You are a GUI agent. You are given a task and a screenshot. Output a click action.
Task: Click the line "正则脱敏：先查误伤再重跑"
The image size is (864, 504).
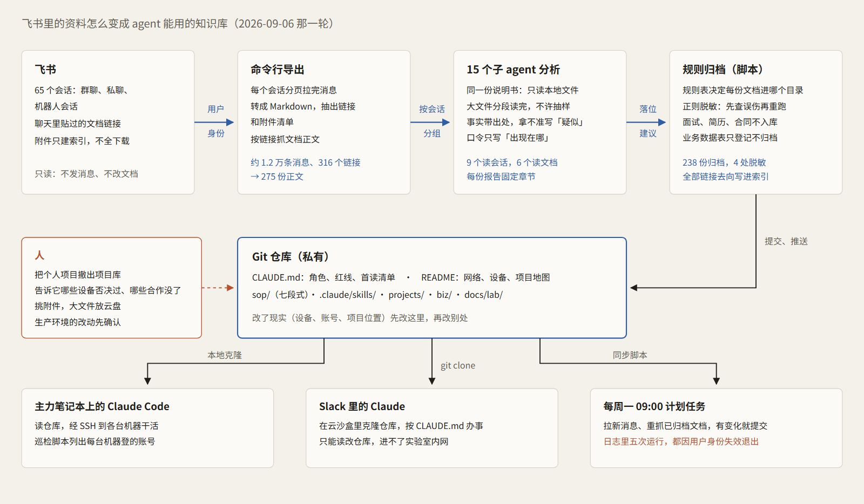(734, 106)
